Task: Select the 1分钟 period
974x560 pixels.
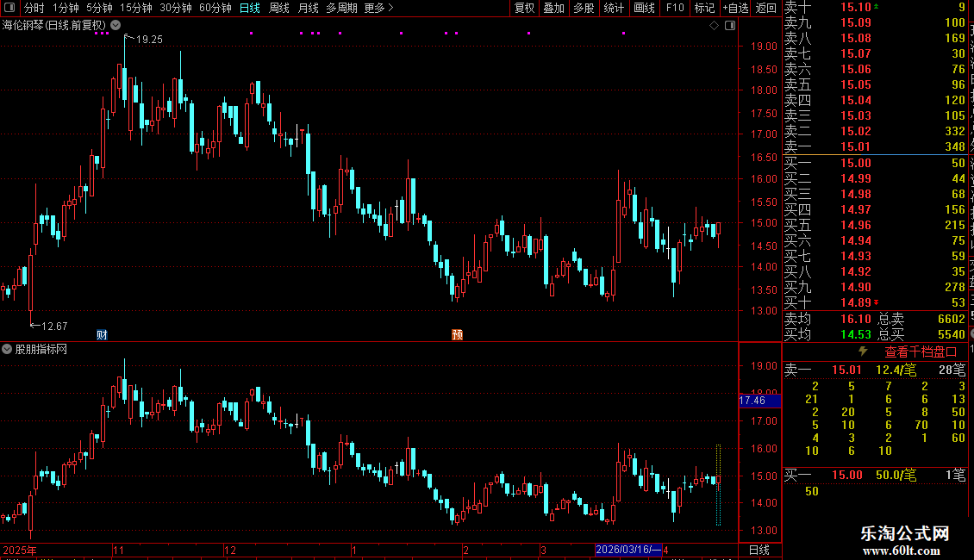Action: point(66,8)
